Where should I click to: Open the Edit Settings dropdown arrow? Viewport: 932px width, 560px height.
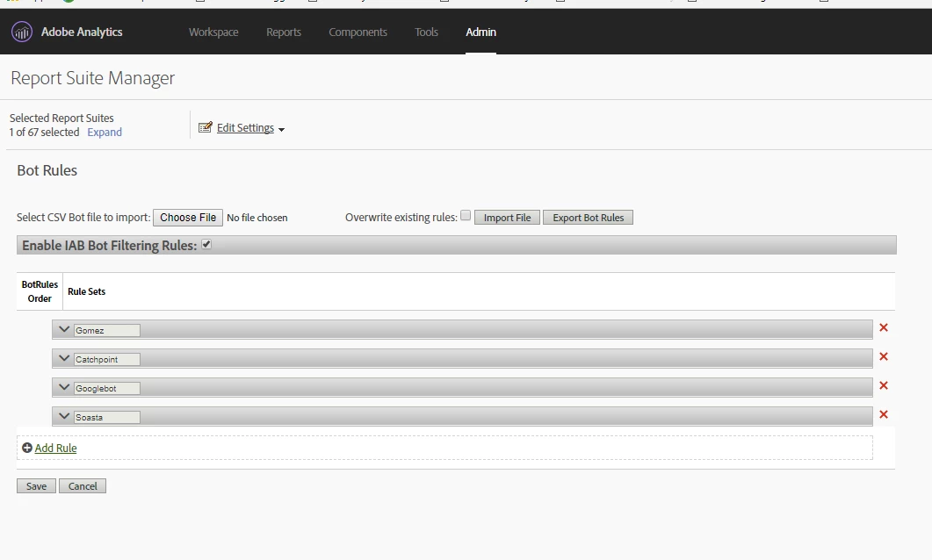281,129
